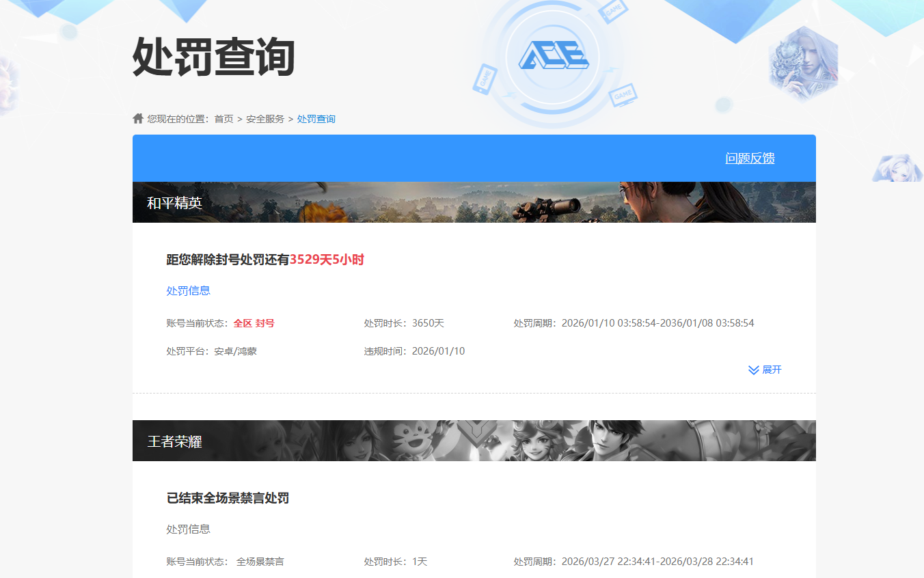Viewport: 924px width, 578px height.
Task: Click the red 全区 封号 status text
Action: pos(254,323)
